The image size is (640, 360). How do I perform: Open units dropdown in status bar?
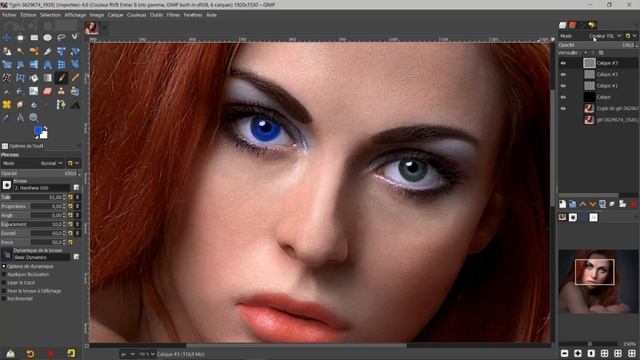[127, 354]
